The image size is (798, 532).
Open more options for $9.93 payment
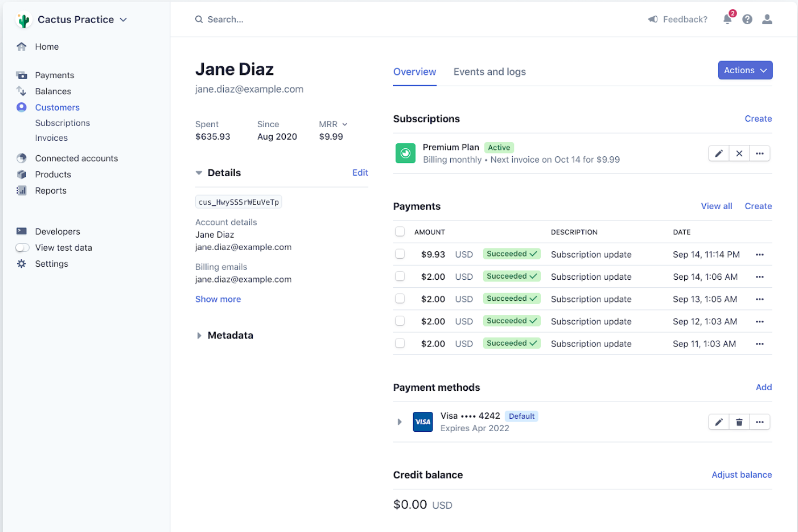tap(760, 254)
